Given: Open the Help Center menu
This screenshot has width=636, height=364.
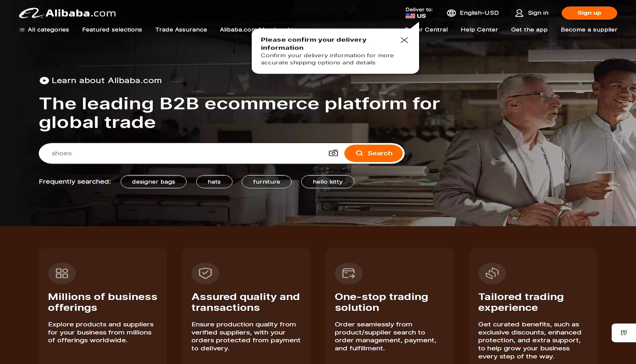Looking at the screenshot, I should pyautogui.click(x=479, y=30).
